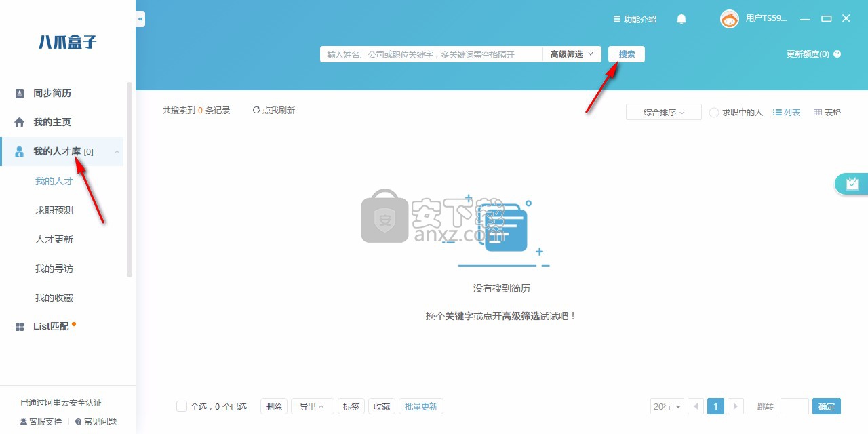This screenshot has width=868, height=434.
Task: Open the 常见问题 link
Action: [x=100, y=422]
